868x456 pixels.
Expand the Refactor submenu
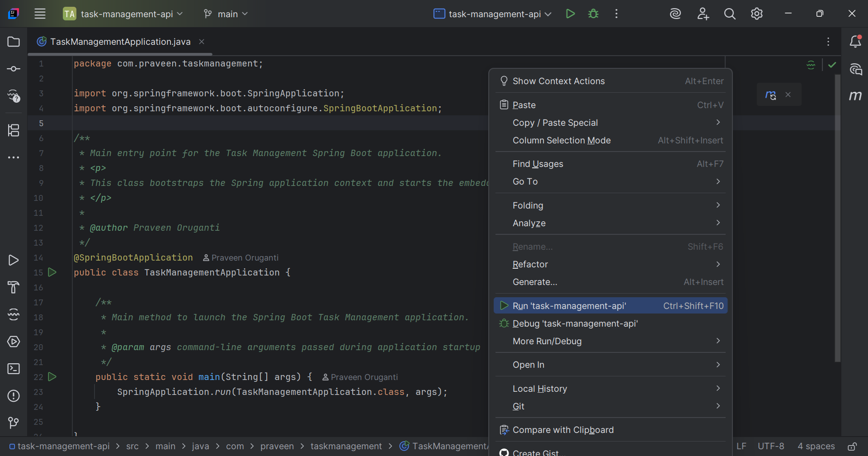610,264
